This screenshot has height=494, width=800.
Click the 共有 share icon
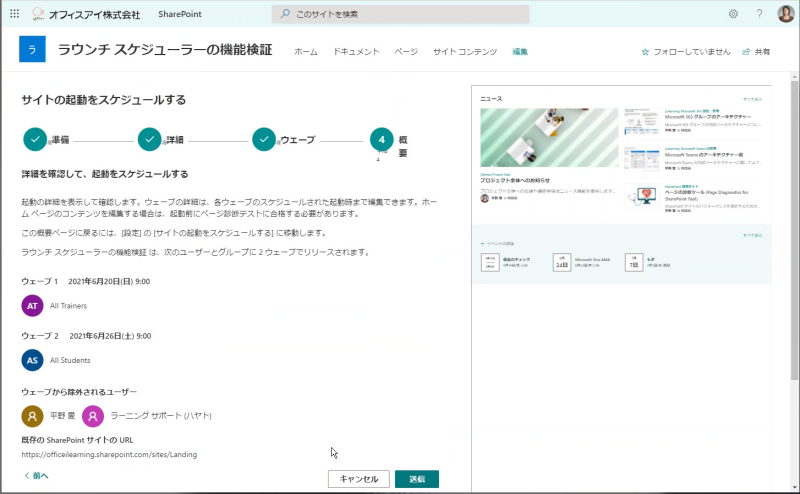[x=746, y=52]
